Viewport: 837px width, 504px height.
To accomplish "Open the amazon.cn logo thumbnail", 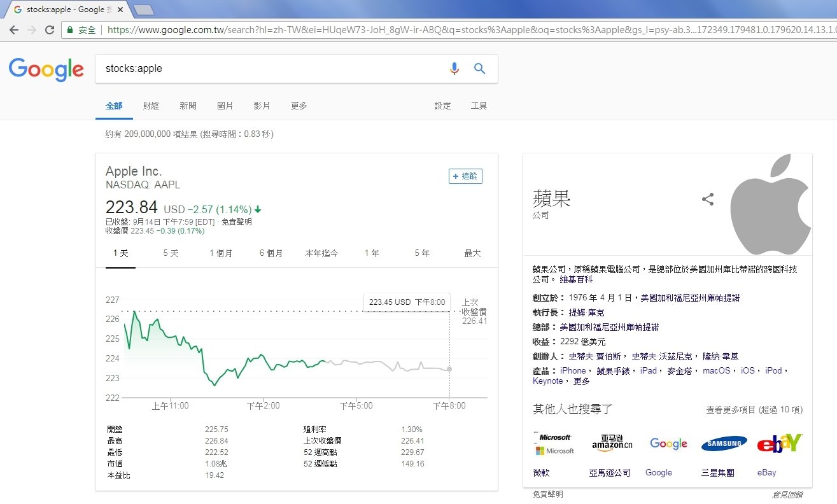I will 612,444.
